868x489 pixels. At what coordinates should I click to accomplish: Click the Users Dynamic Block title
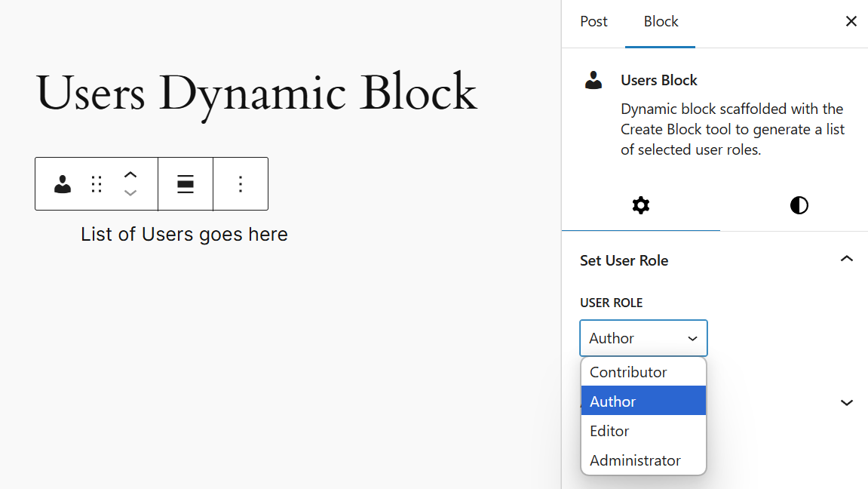[256, 94]
